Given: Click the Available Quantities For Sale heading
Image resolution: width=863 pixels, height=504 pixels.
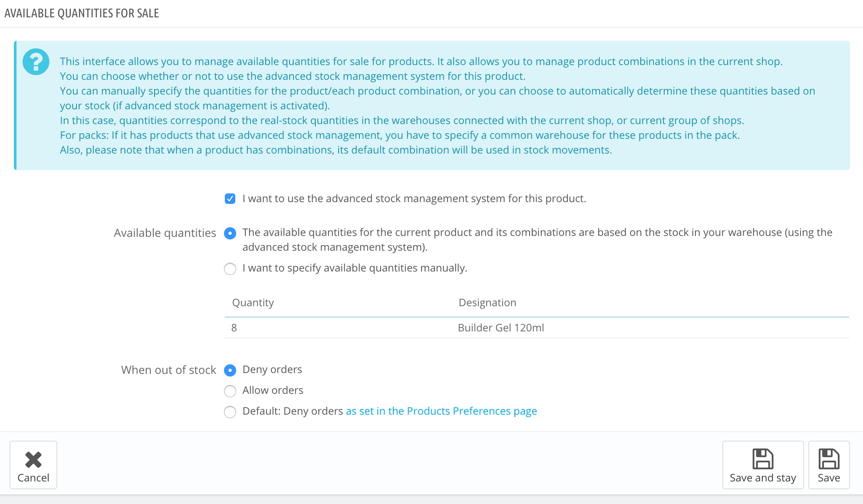Looking at the screenshot, I should tap(82, 13).
